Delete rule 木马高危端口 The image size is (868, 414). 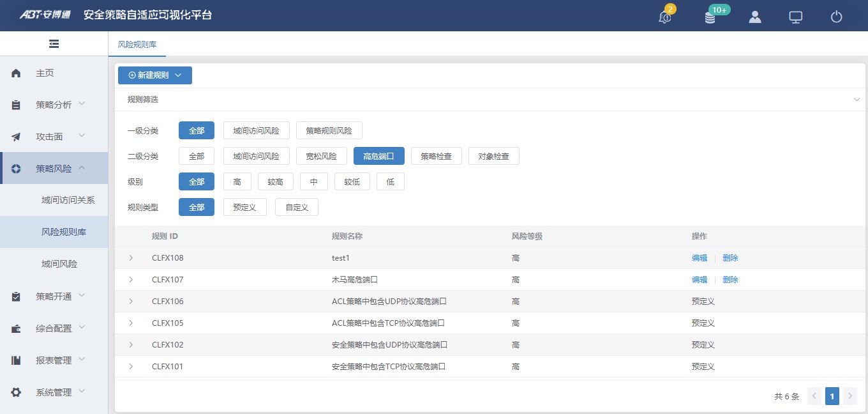[730, 280]
